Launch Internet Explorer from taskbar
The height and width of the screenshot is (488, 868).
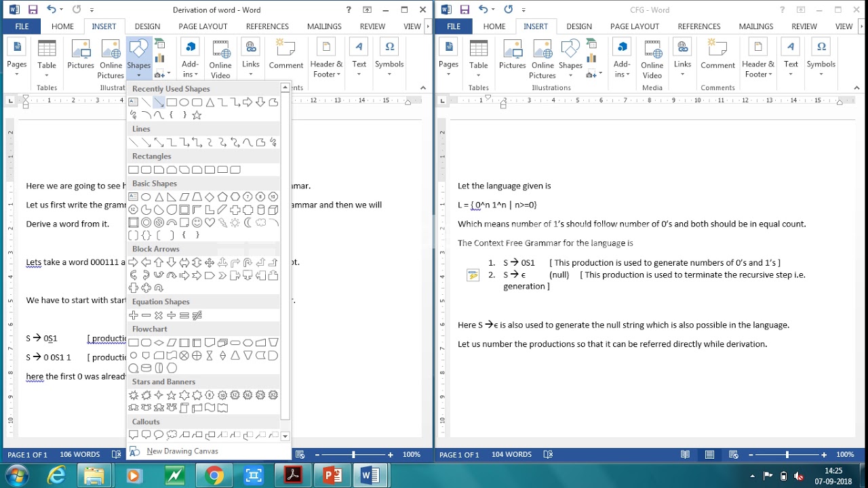56,476
